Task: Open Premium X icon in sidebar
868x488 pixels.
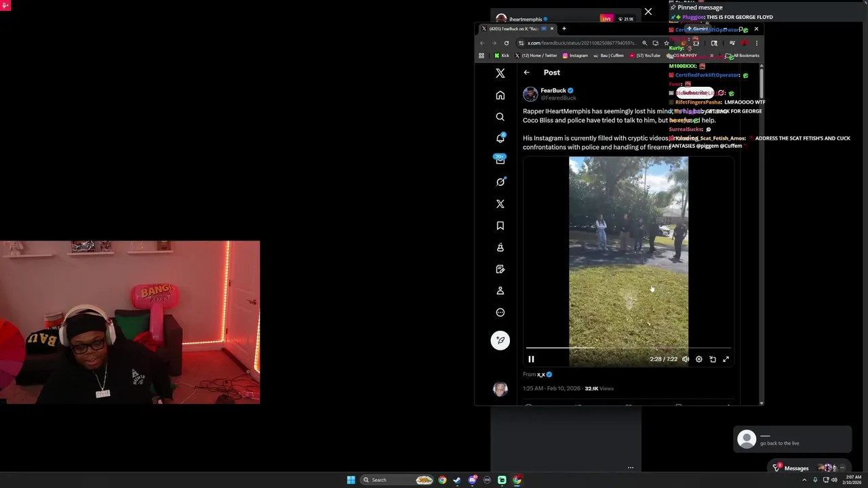Action: point(500,203)
